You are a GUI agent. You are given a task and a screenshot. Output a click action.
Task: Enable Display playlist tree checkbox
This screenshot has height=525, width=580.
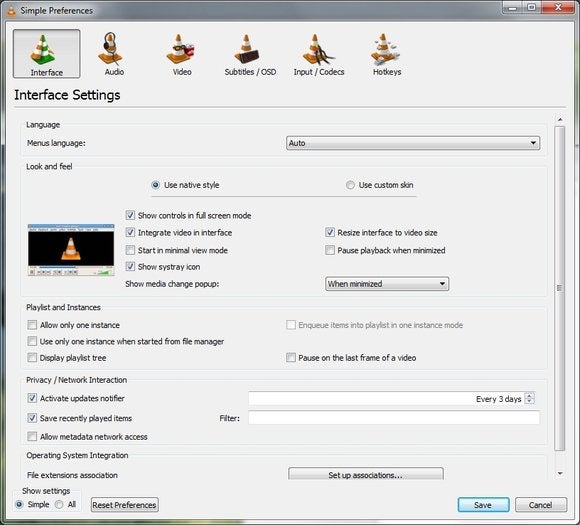point(32,357)
